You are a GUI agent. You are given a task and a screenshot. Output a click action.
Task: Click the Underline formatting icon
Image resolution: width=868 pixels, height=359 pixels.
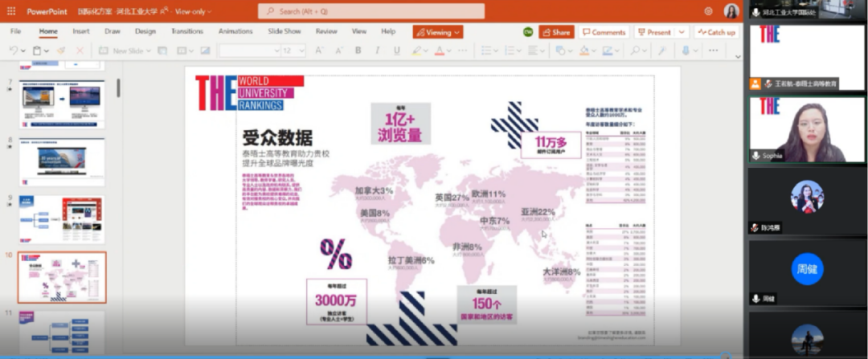396,51
